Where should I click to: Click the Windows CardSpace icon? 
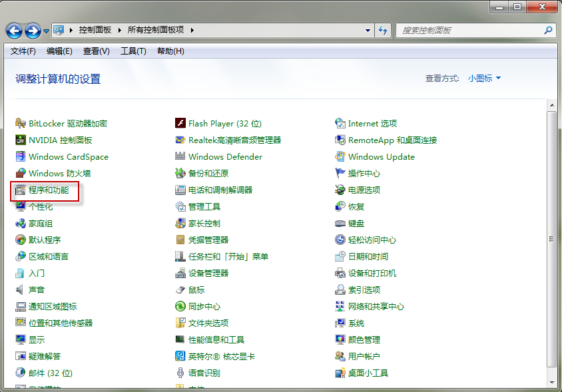tap(21, 156)
